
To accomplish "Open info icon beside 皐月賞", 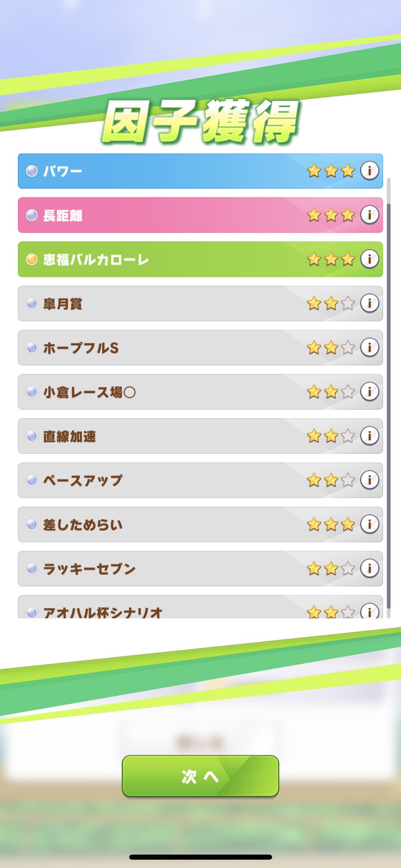I will click(x=370, y=303).
